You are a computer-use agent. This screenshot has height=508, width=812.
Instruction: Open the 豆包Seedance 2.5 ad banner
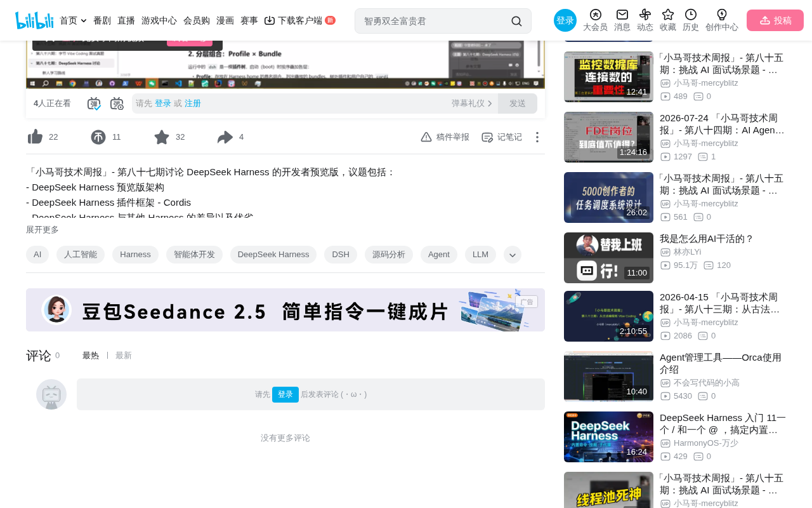pos(285,310)
